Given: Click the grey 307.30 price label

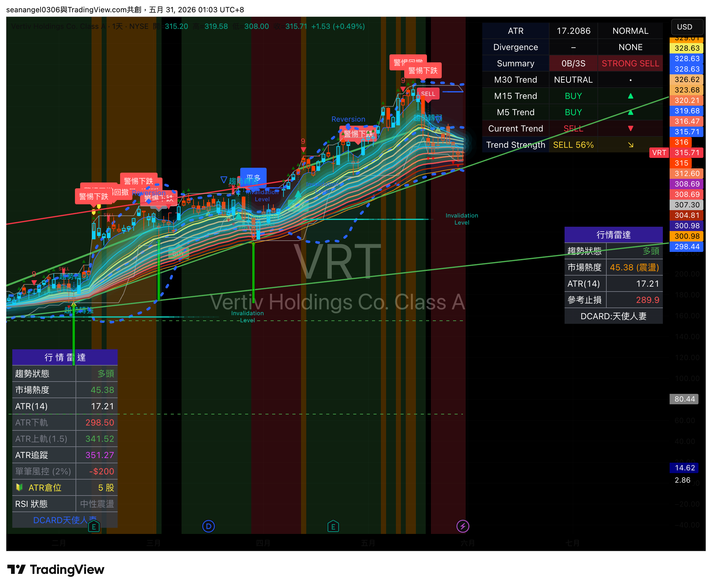Looking at the screenshot, I should pyautogui.click(x=686, y=205).
